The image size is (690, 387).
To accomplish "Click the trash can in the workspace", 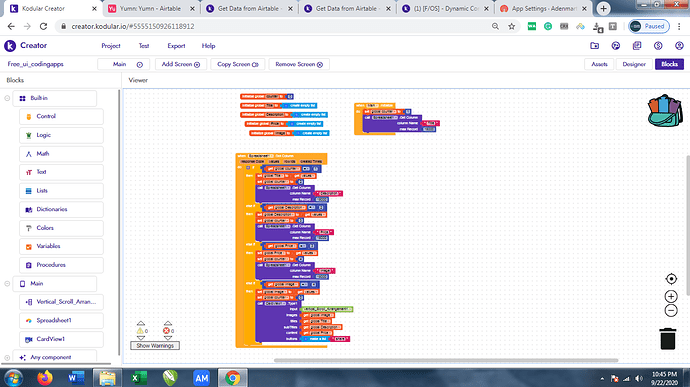I will click(668, 339).
